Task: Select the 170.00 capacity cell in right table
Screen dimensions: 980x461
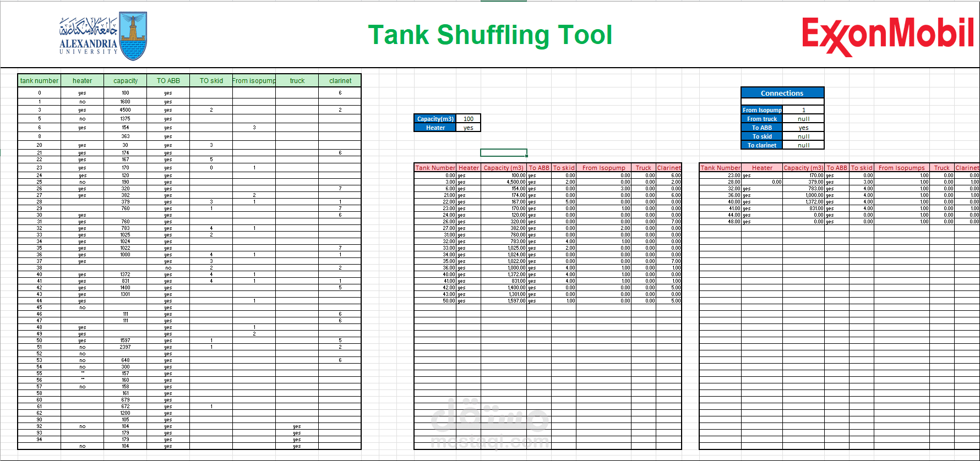Action: tap(803, 175)
